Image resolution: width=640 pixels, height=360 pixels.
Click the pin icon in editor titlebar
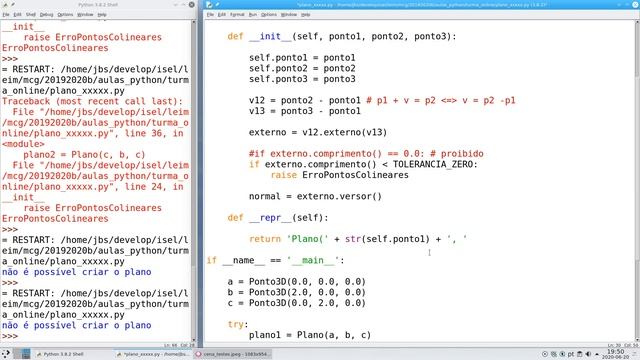click(217, 4)
